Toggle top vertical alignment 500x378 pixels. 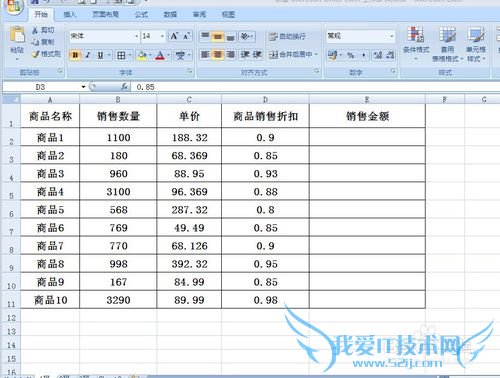pyautogui.click(x=205, y=36)
